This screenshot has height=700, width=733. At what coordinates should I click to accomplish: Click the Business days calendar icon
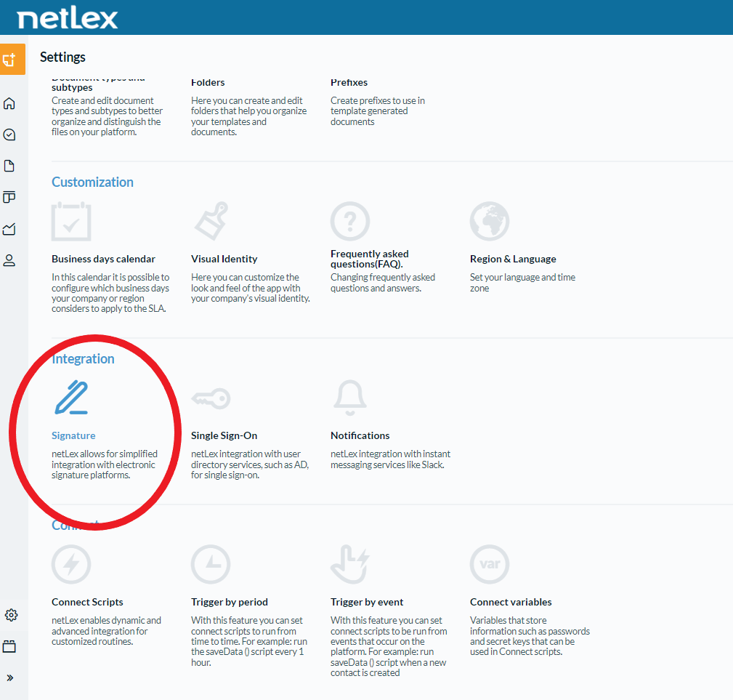[x=71, y=221]
